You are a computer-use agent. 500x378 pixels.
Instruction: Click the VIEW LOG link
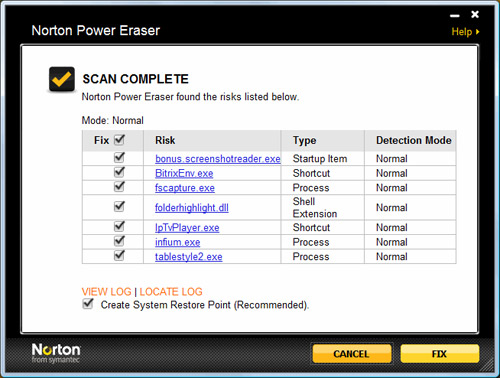tap(107, 292)
